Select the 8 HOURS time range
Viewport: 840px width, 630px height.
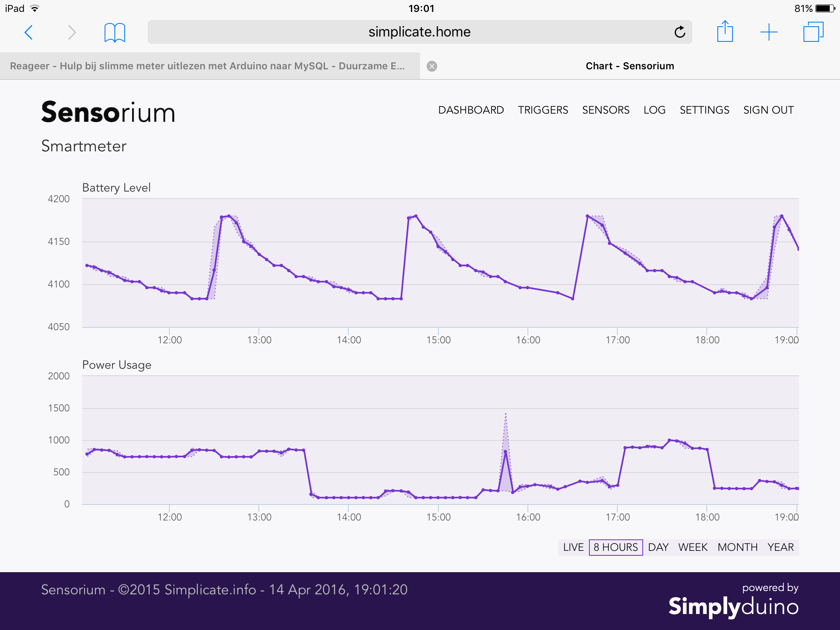616,547
